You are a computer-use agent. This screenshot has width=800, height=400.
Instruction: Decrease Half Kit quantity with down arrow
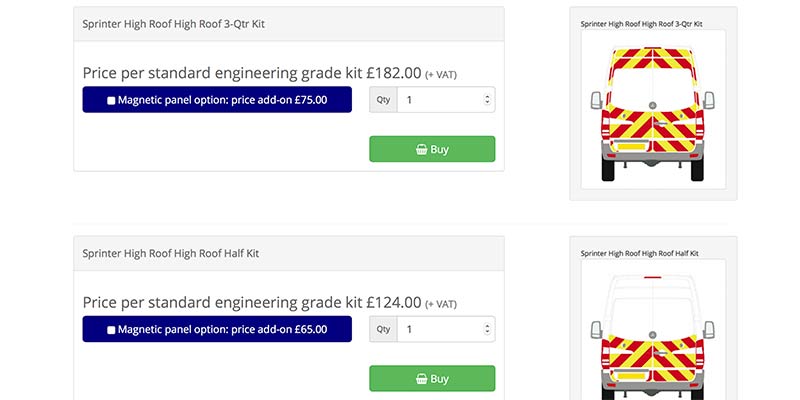click(487, 332)
